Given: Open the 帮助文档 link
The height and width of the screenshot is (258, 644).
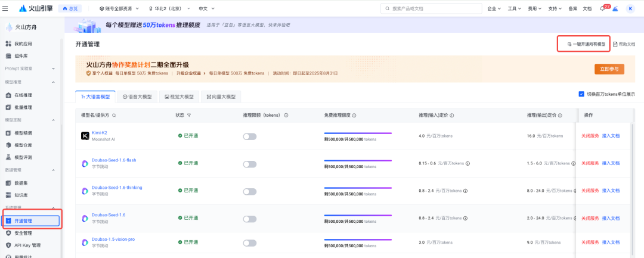Looking at the screenshot, I should (x=624, y=44).
